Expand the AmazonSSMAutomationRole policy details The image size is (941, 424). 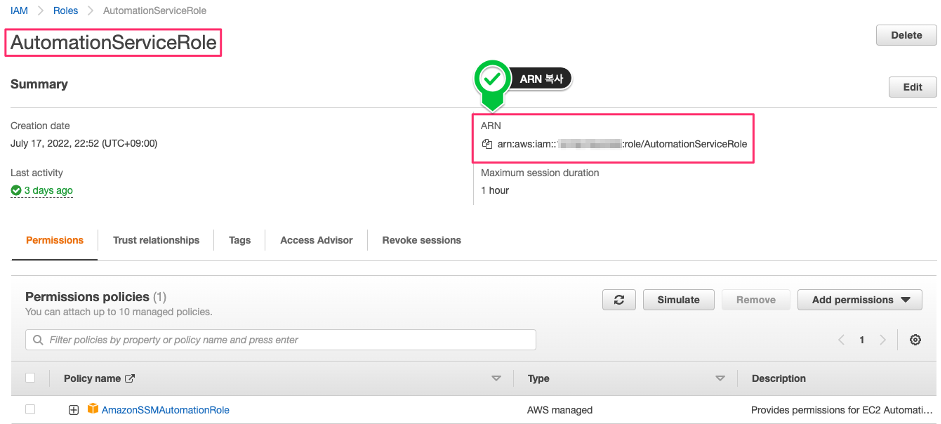coord(73,410)
